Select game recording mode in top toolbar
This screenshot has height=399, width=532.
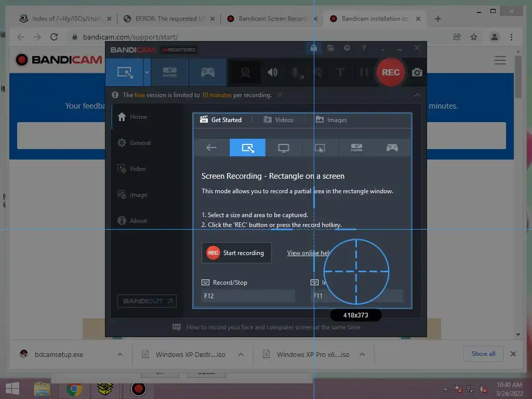(208, 72)
